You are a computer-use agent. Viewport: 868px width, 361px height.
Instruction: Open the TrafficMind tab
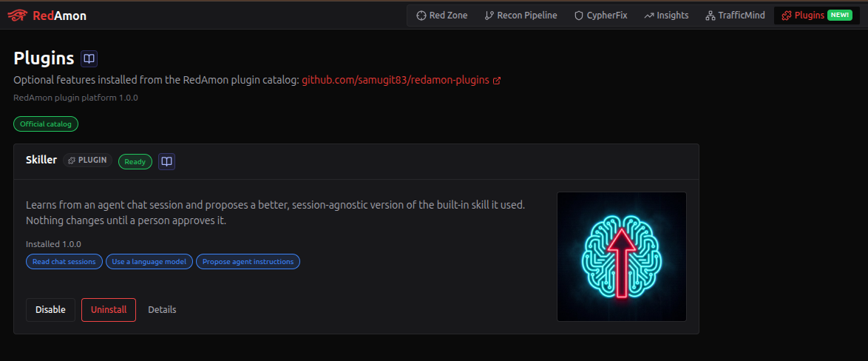(x=735, y=16)
